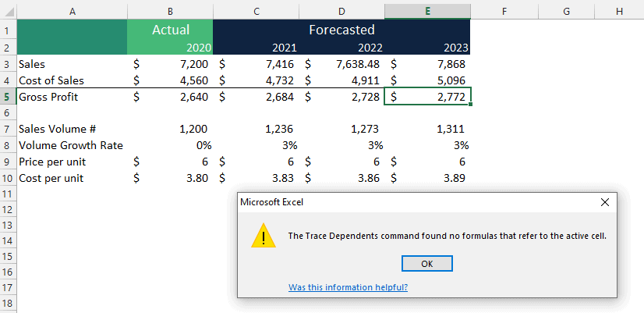
Task: Click the yellow warning icon in dialog
Action: click(264, 236)
